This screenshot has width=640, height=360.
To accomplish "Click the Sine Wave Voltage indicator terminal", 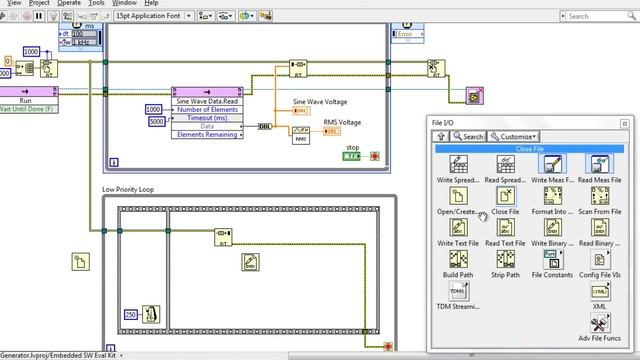I will [301, 111].
